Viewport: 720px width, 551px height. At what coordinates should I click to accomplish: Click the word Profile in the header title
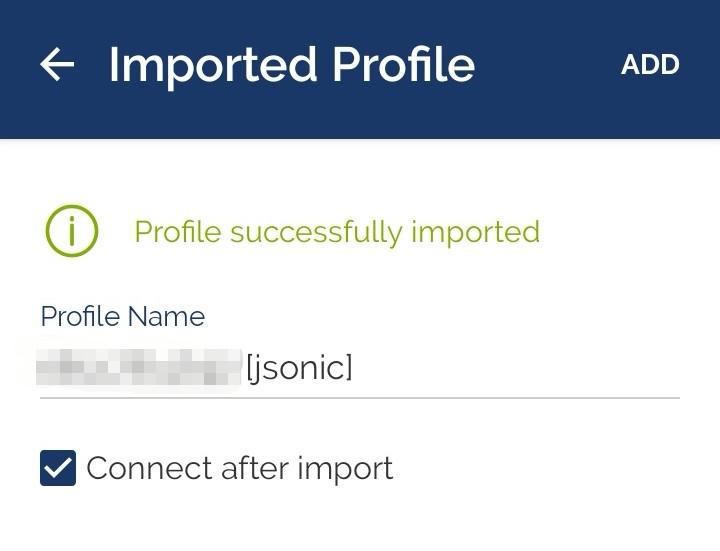pyautogui.click(x=403, y=64)
